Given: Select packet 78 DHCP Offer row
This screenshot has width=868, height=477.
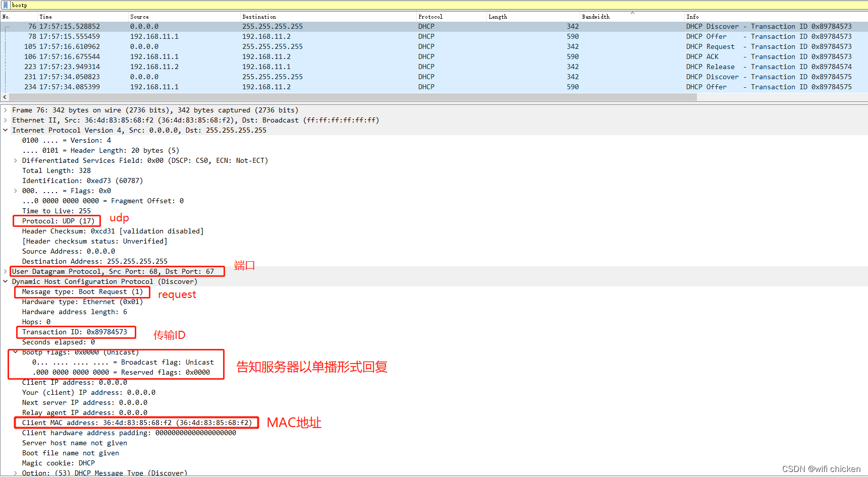Looking at the screenshot, I should tap(434, 36).
